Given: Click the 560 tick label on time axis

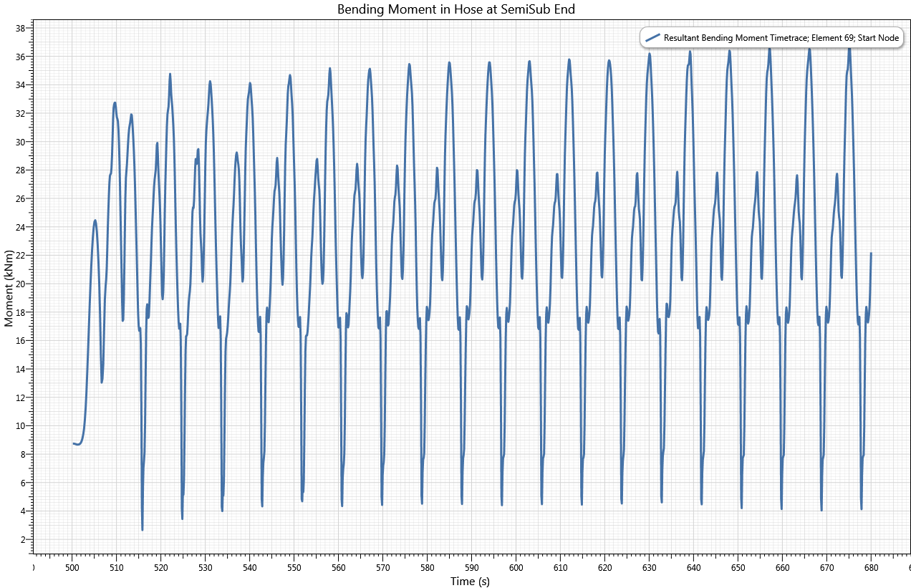Looking at the screenshot, I should coord(338,568).
